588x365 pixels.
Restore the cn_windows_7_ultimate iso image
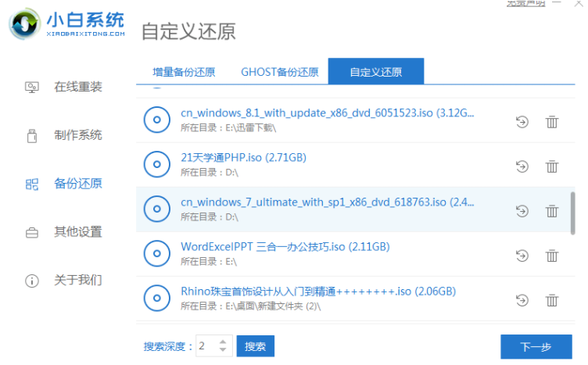coord(522,210)
